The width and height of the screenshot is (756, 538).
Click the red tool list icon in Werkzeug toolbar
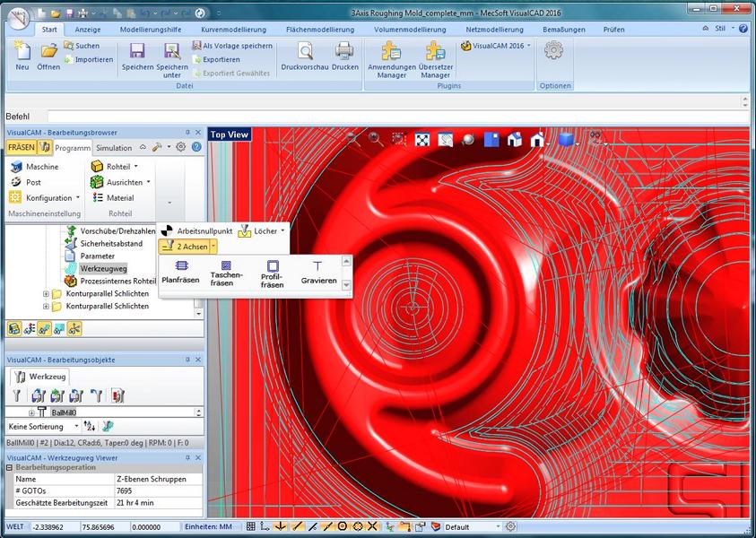[118, 395]
